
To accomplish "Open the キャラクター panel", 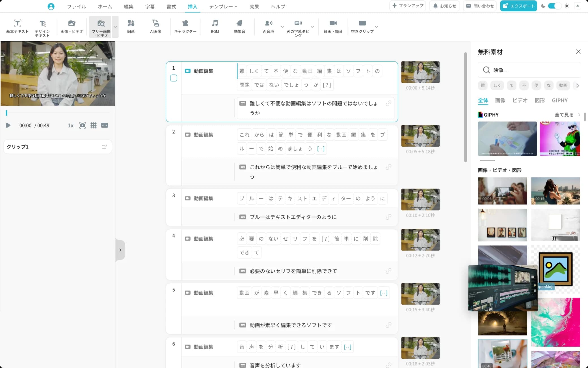I will click(185, 26).
